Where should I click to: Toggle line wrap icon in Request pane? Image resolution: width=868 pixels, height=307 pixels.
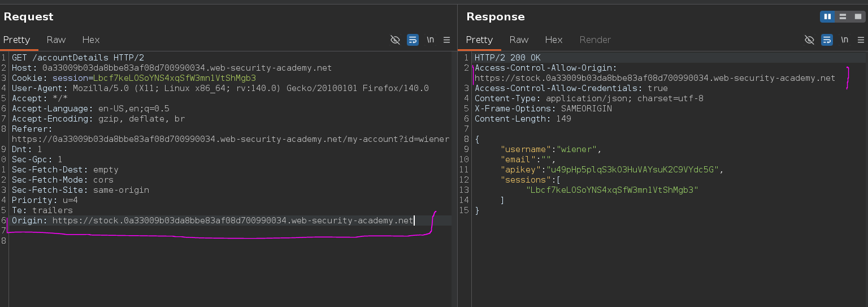click(413, 40)
